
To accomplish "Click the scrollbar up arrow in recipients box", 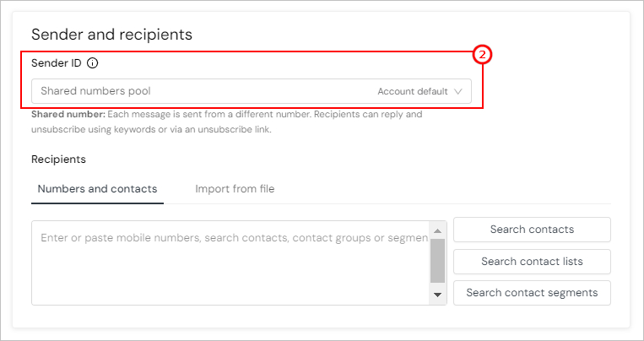I will 437,230.
